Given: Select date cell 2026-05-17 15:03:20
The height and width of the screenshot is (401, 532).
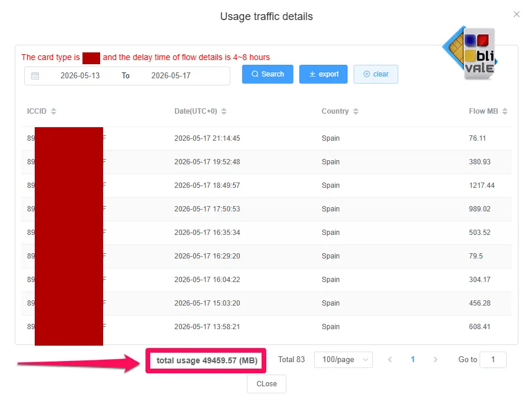Looking at the screenshot, I should tap(207, 303).
